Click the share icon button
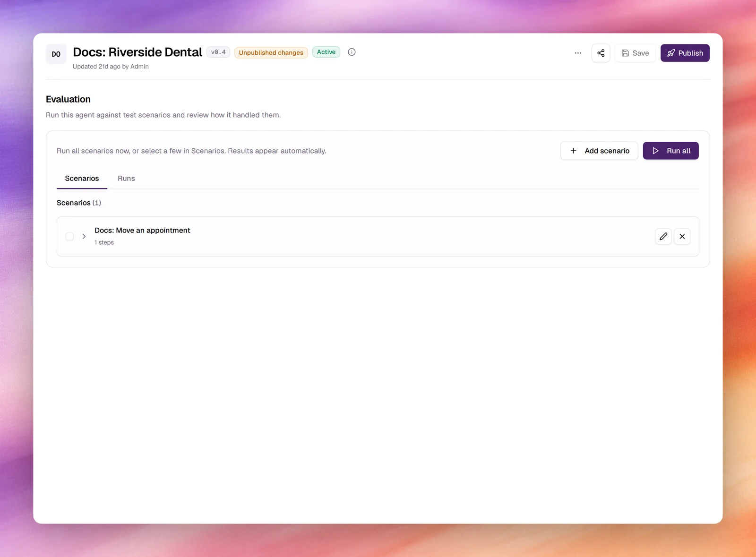Viewport: 756px width, 557px height. click(601, 53)
